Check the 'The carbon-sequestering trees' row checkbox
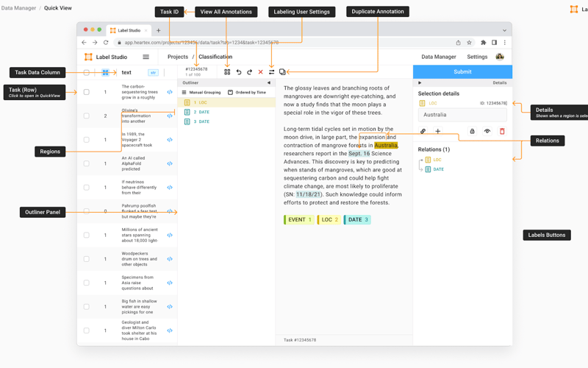 point(86,92)
